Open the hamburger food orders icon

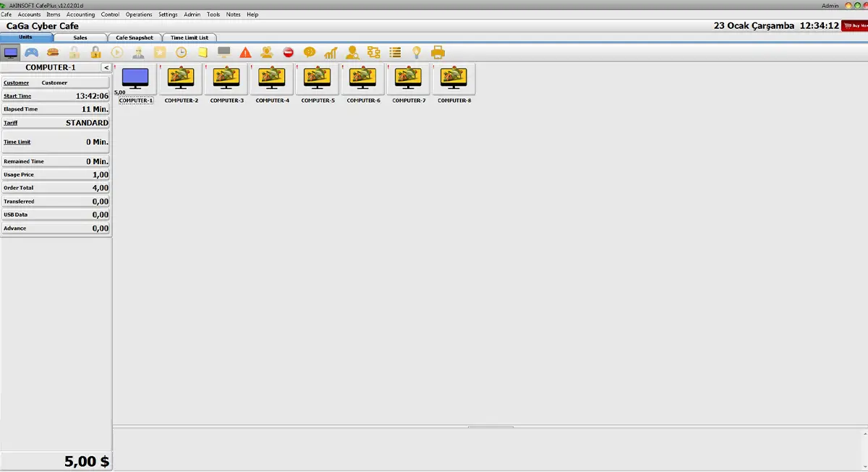[53, 52]
